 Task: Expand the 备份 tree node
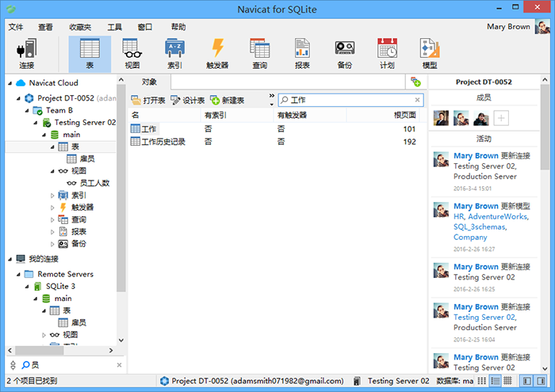52,244
